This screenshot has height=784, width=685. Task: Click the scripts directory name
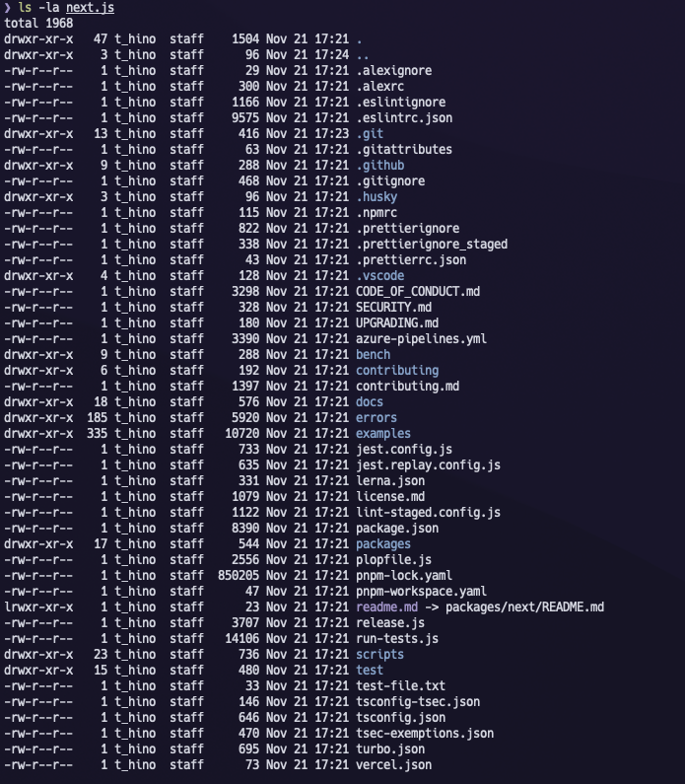(x=379, y=654)
